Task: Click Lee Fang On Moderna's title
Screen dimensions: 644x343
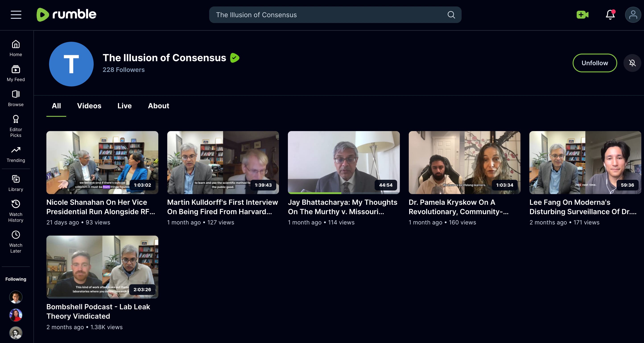Action: tap(583, 207)
